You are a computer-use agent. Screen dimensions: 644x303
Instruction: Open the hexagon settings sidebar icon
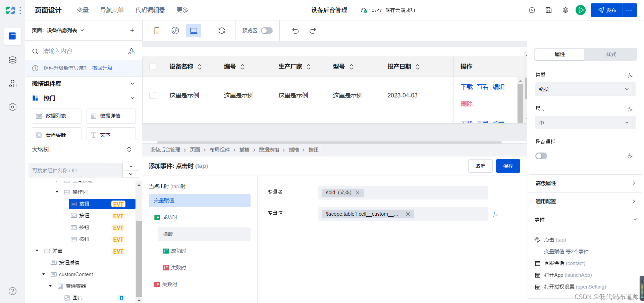pos(13,107)
